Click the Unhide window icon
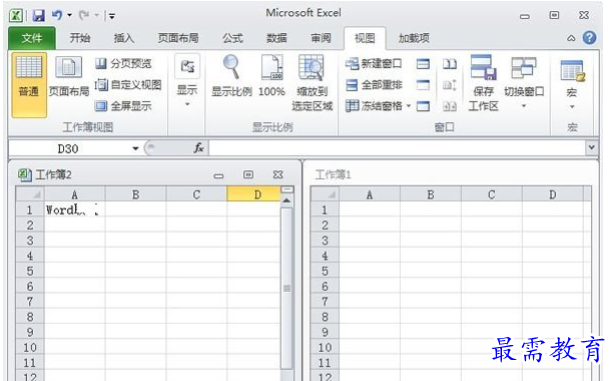This screenshot has width=613, height=381. pos(423,106)
